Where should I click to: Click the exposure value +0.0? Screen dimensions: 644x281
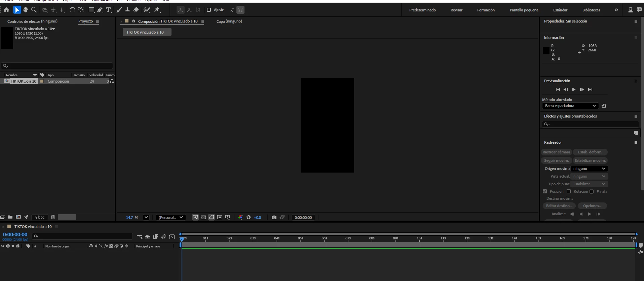coord(258,218)
